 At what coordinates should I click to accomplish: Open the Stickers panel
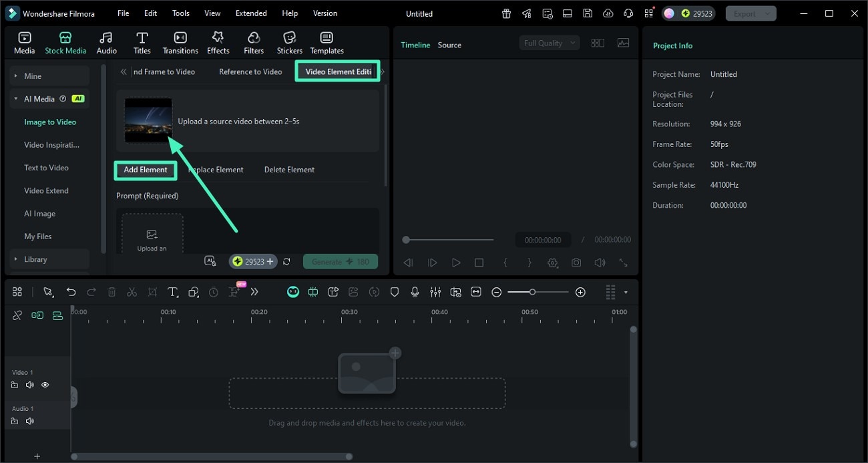289,41
